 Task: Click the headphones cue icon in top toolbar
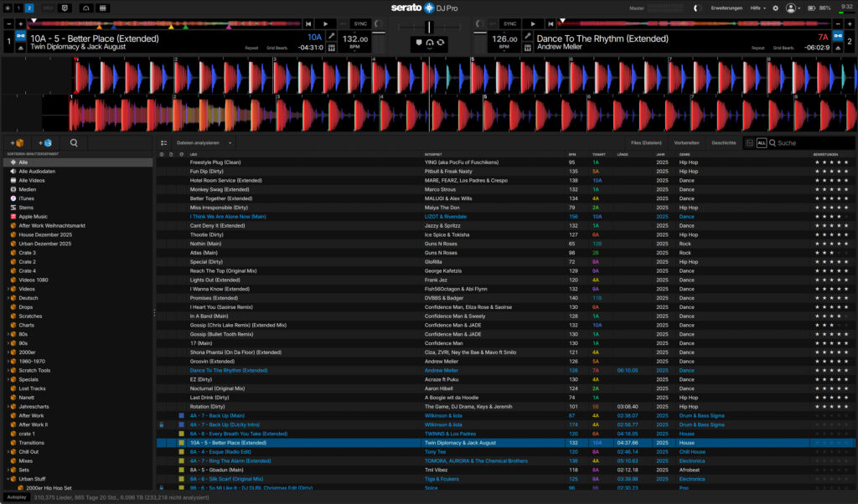[x=86, y=8]
